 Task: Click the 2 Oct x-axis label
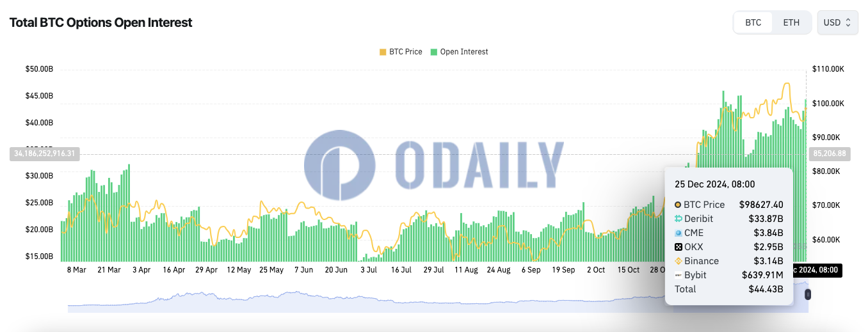(x=596, y=270)
